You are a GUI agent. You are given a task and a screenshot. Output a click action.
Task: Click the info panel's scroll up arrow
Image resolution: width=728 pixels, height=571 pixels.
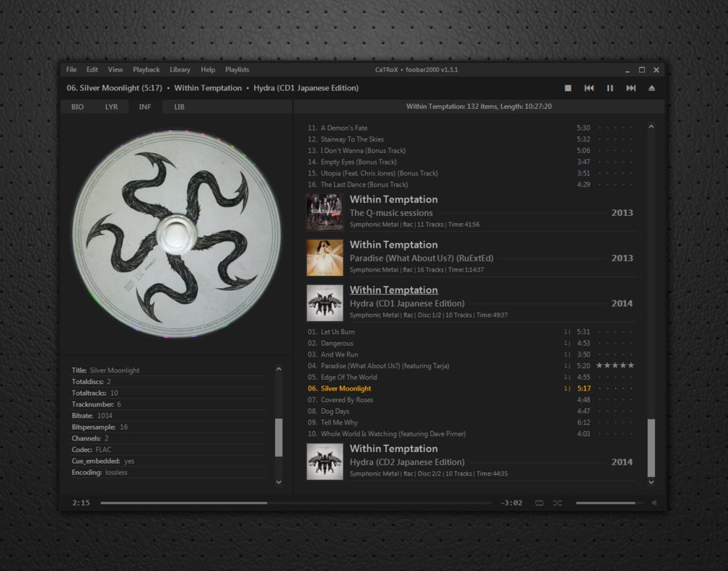(279, 370)
